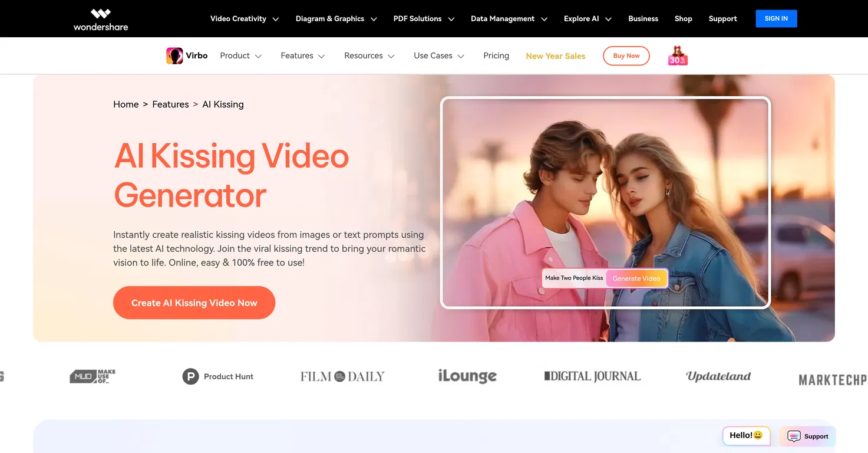Click the Support chat bubble icon
The image size is (868, 453).
pos(794,436)
